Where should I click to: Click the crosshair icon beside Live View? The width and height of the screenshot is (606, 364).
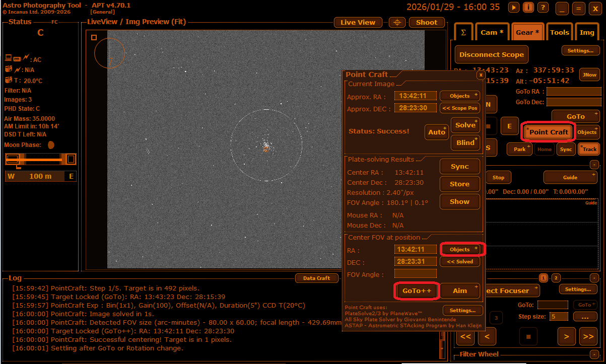[x=397, y=22]
